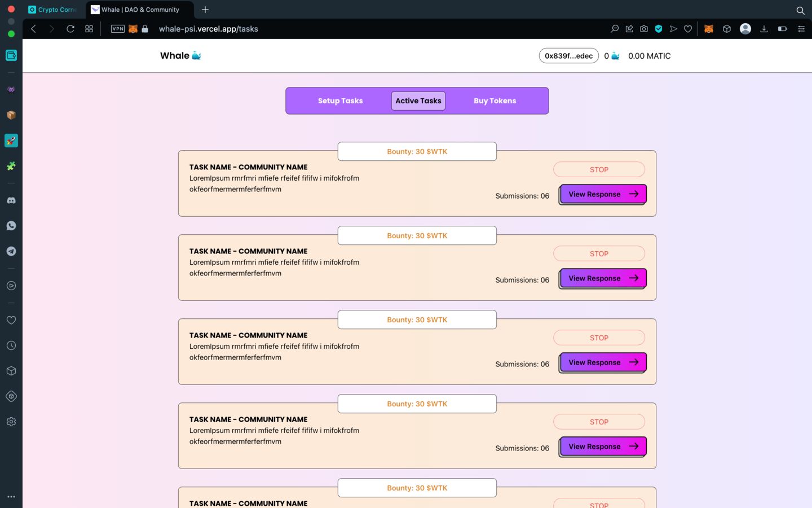
Task: Open the rocket icon in the sidebar
Action: click(11, 141)
